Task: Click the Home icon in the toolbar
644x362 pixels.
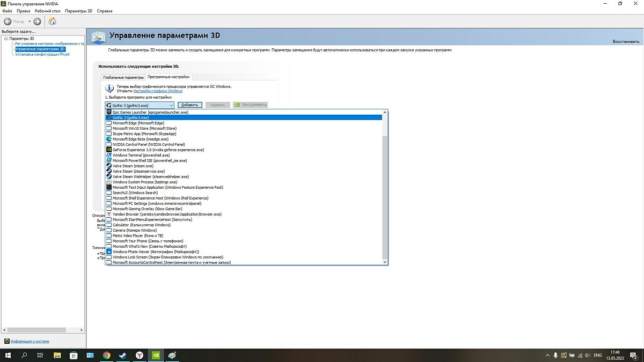Action: (52, 21)
